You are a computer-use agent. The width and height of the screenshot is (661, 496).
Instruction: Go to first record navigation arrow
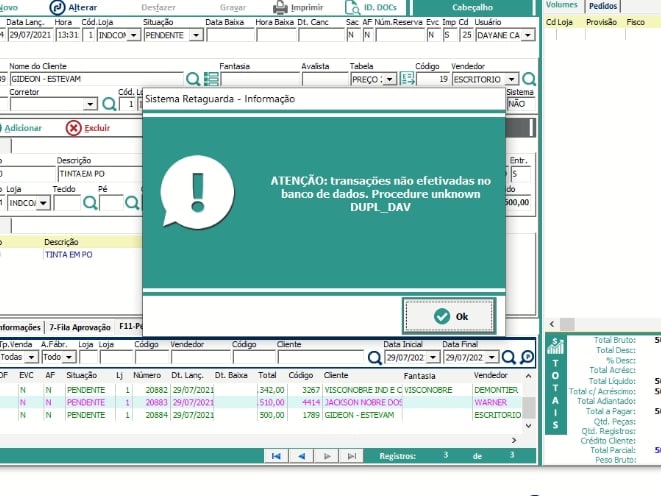(x=275, y=456)
